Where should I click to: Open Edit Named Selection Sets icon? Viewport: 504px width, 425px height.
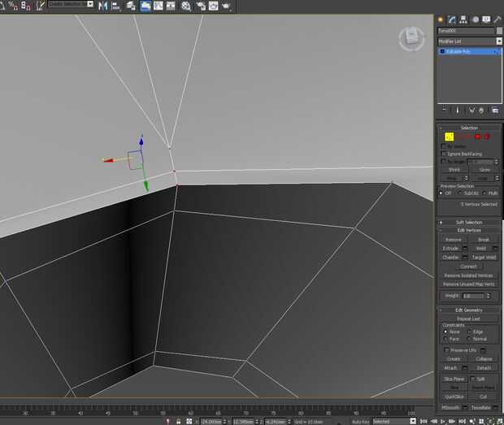(40, 6)
